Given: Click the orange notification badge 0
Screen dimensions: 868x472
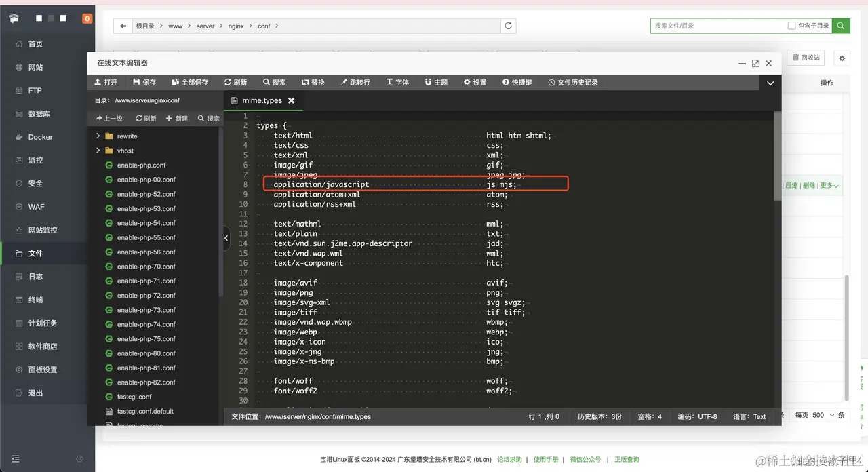Looking at the screenshot, I should (87, 18).
